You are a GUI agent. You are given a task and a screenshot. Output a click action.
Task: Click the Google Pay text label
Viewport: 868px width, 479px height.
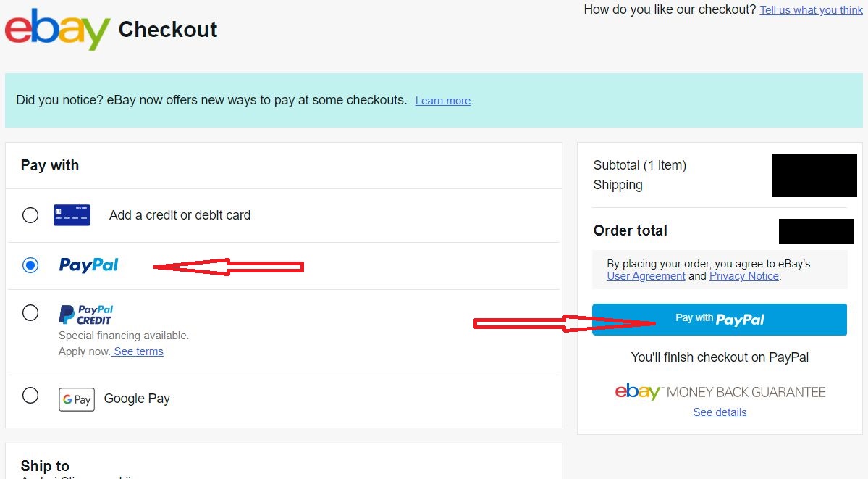pos(137,399)
